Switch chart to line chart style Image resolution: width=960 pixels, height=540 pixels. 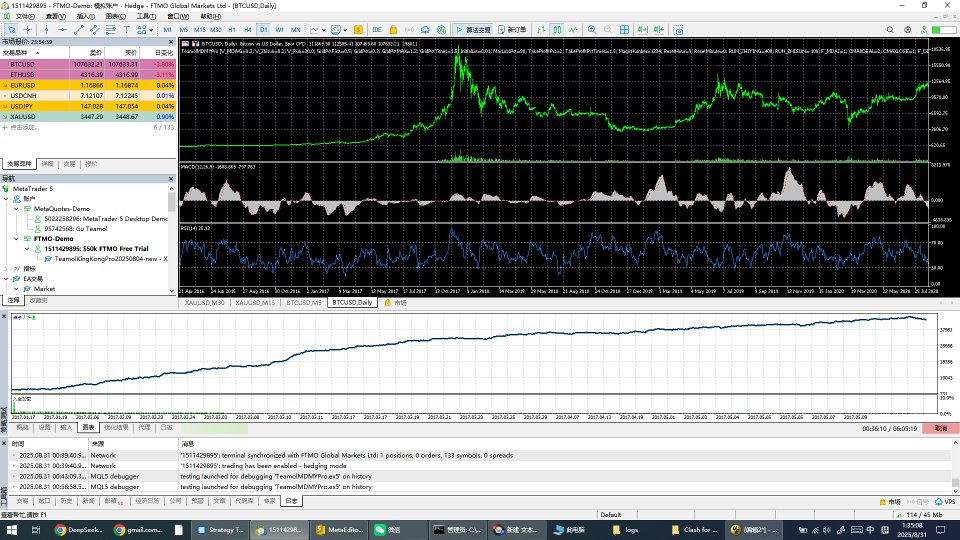[573, 29]
